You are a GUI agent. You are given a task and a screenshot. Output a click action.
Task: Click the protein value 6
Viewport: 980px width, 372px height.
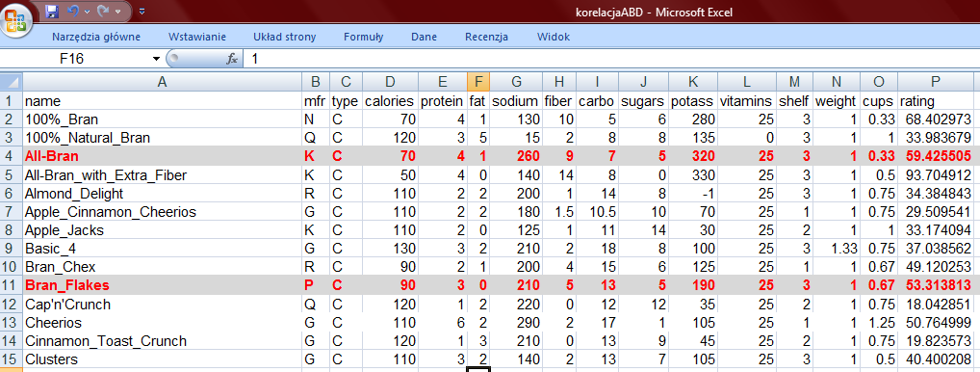[x=442, y=323]
